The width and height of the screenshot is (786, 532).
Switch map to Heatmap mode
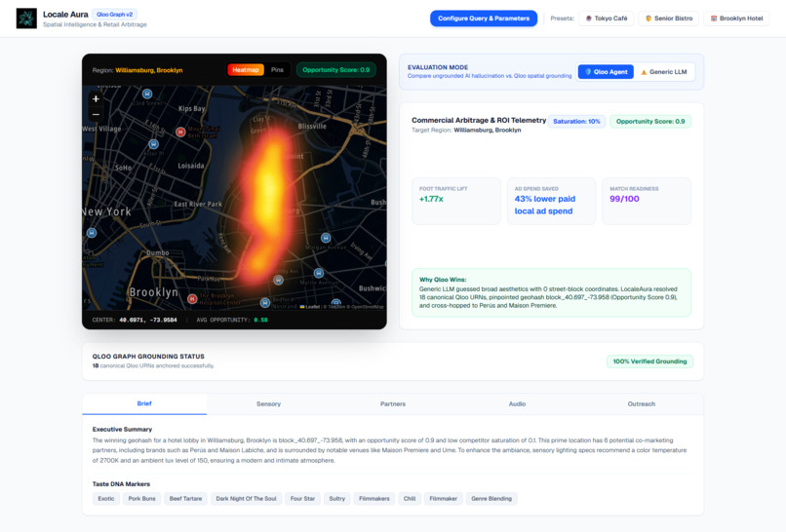click(246, 69)
